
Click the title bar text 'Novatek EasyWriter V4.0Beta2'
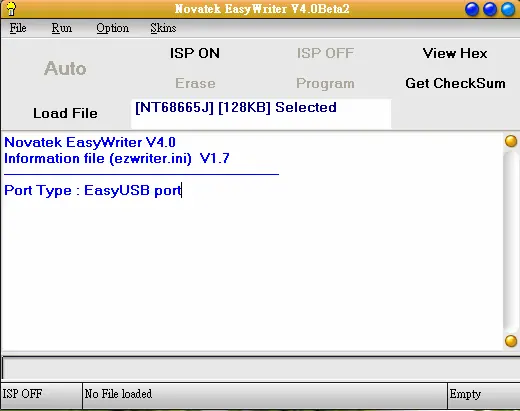click(262, 9)
